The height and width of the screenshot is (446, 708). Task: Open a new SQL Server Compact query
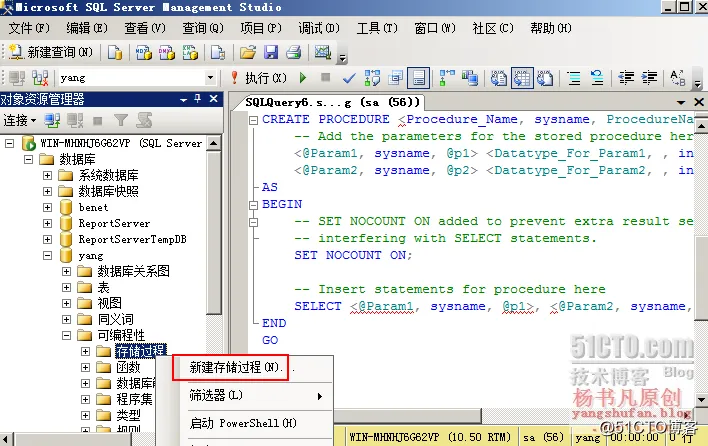point(218,52)
